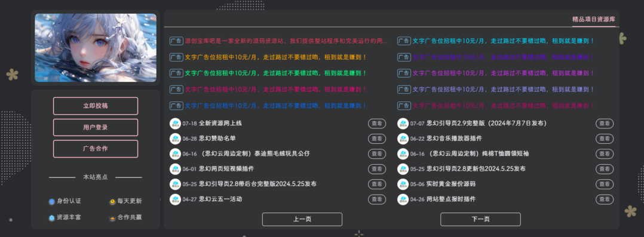644x237 pixels.
Task: Open 思幻引导页2.9完整版 post title
Action: [x=487, y=124]
